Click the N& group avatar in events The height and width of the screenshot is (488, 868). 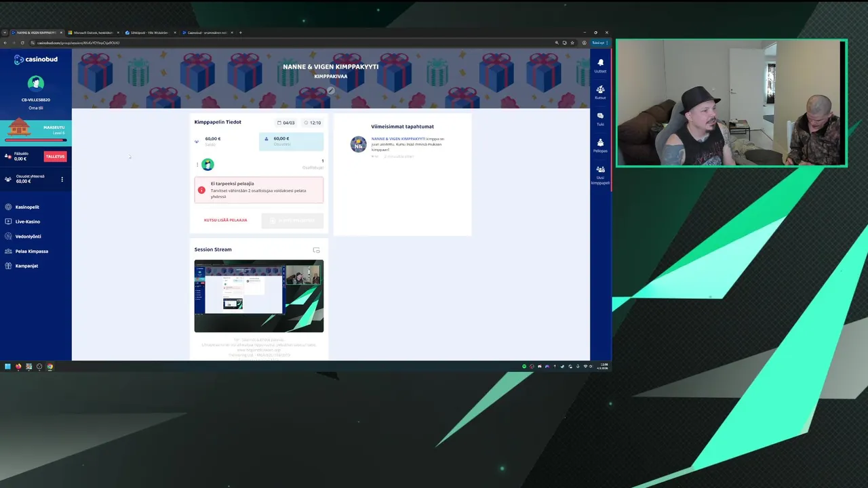click(x=358, y=144)
